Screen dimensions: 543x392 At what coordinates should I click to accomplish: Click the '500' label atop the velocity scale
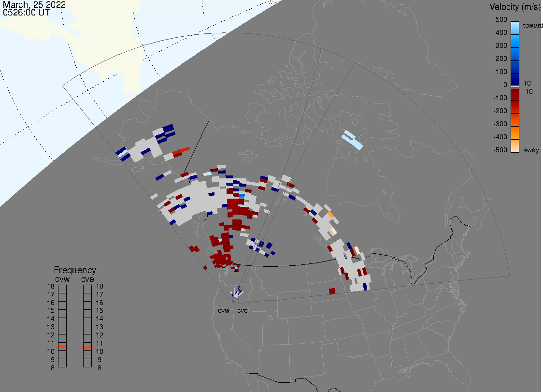(x=501, y=20)
